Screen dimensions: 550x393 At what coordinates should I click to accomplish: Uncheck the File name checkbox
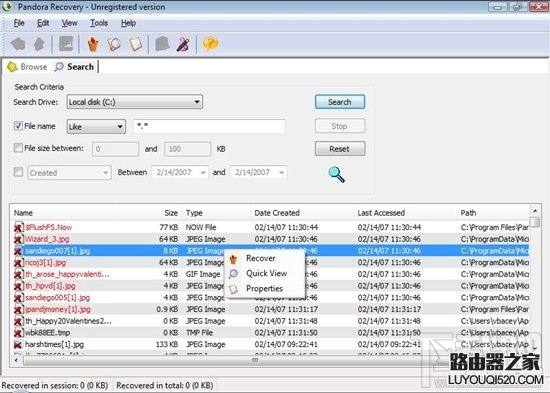point(18,126)
